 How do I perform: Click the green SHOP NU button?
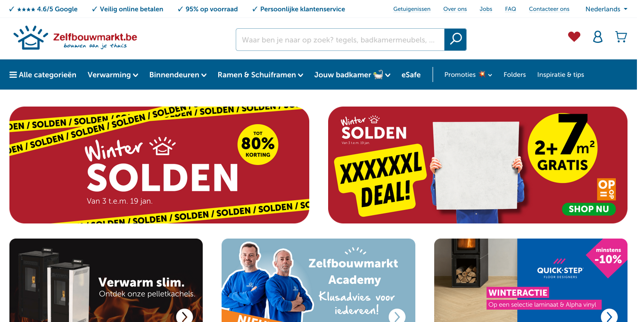(588, 209)
